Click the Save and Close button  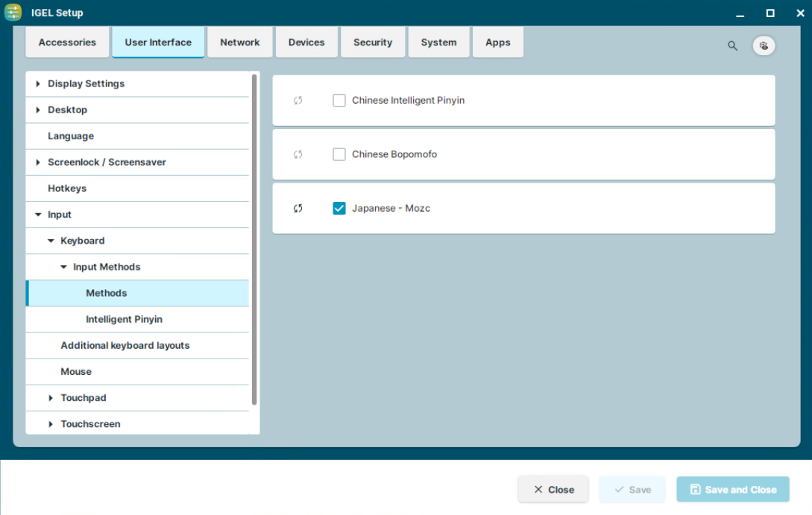pos(732,489)
